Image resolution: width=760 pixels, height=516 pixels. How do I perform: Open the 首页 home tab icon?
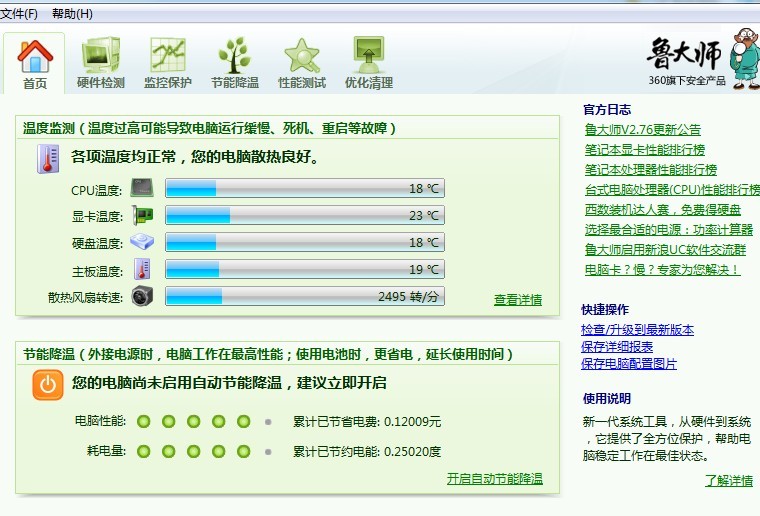(x=35, y=58)
